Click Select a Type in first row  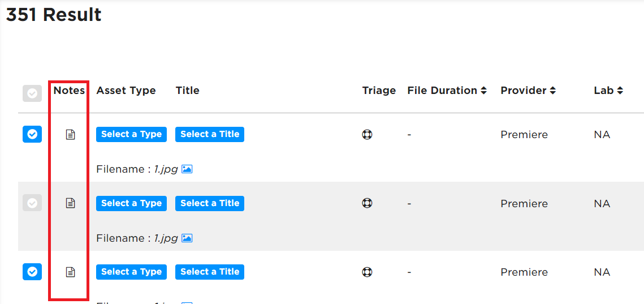coord(131,134)
